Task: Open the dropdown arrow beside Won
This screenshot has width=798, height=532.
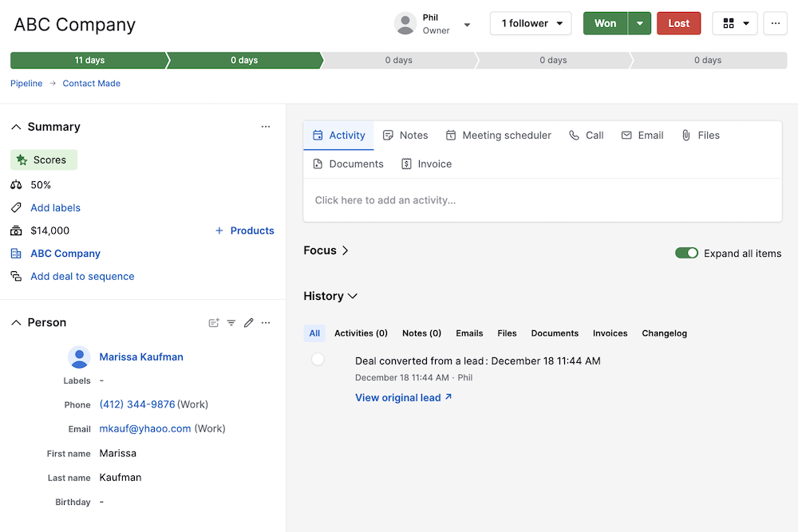Action: (640, 23)
